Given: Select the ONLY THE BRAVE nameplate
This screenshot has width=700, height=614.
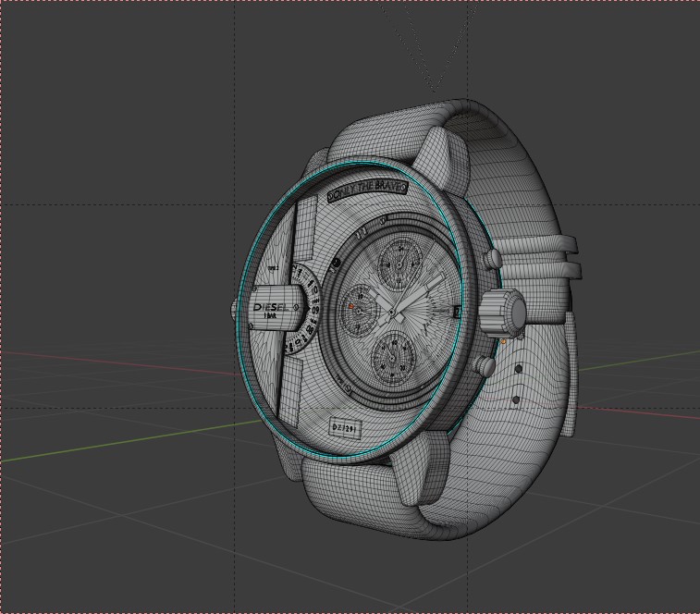Looking at the screenshot, I should tap(367, 191).
